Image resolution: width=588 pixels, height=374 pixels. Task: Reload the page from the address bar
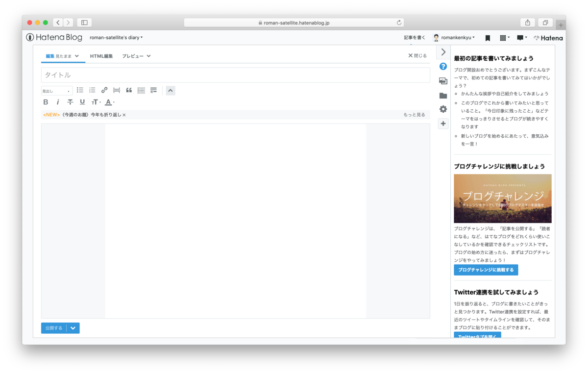pyautogui.click(x=399, y=23)
